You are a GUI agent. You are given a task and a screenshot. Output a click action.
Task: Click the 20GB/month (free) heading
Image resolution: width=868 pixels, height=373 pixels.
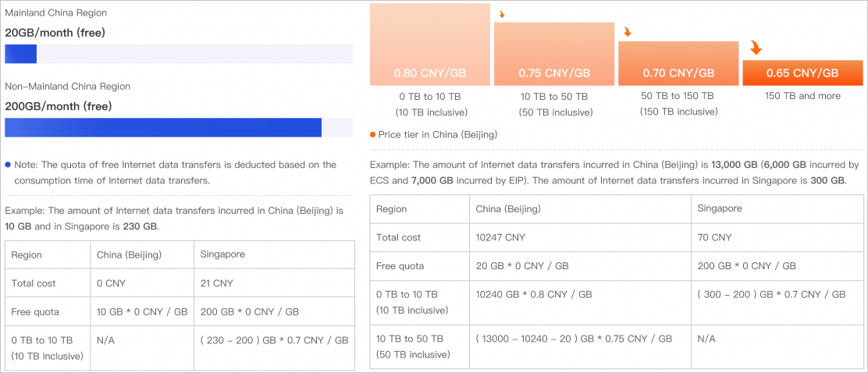coord(55,34)
